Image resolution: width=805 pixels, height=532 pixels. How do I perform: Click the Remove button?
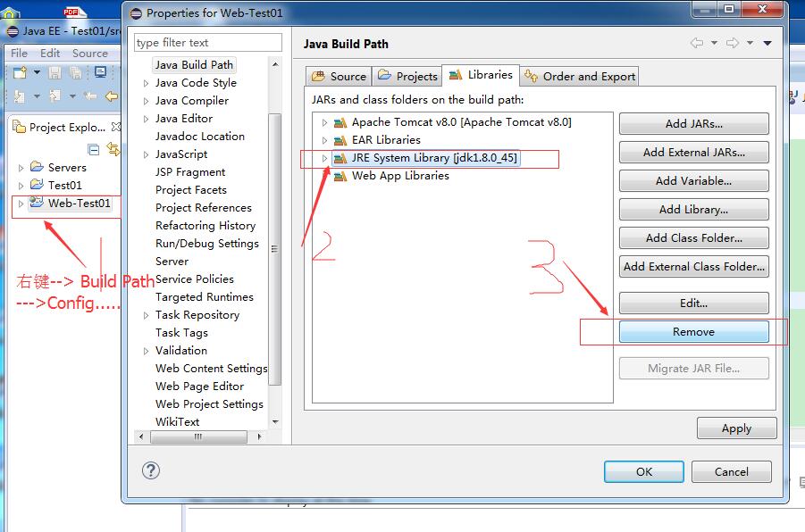click(x=693, y=331)
